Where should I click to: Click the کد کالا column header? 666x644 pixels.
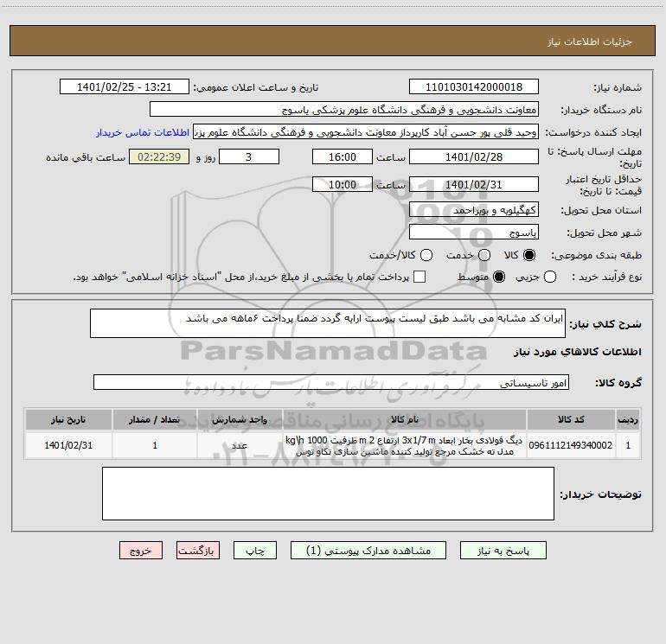coord(571,419)
